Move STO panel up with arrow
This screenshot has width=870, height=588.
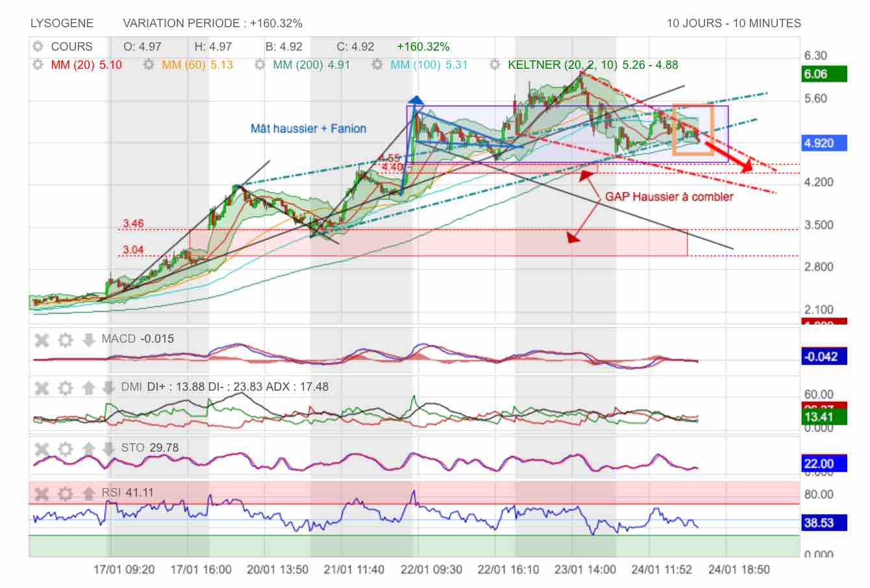[x=88, y=448]
